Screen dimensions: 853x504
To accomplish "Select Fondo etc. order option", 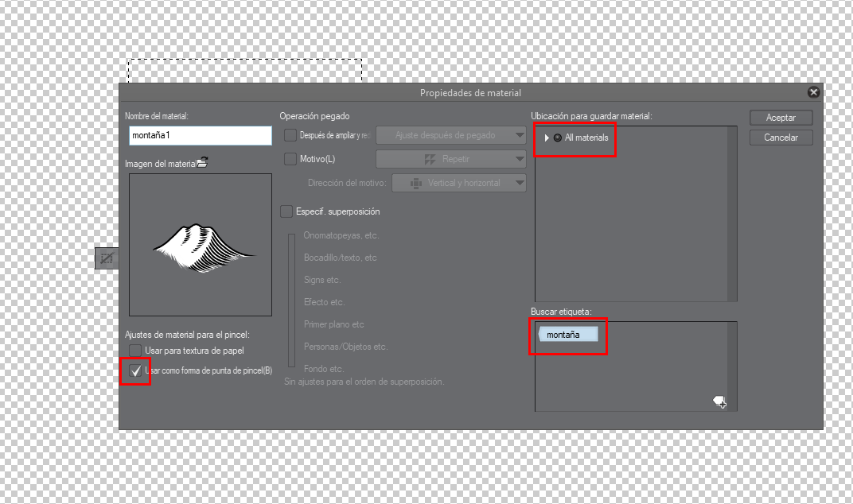I will click(324, 369).
